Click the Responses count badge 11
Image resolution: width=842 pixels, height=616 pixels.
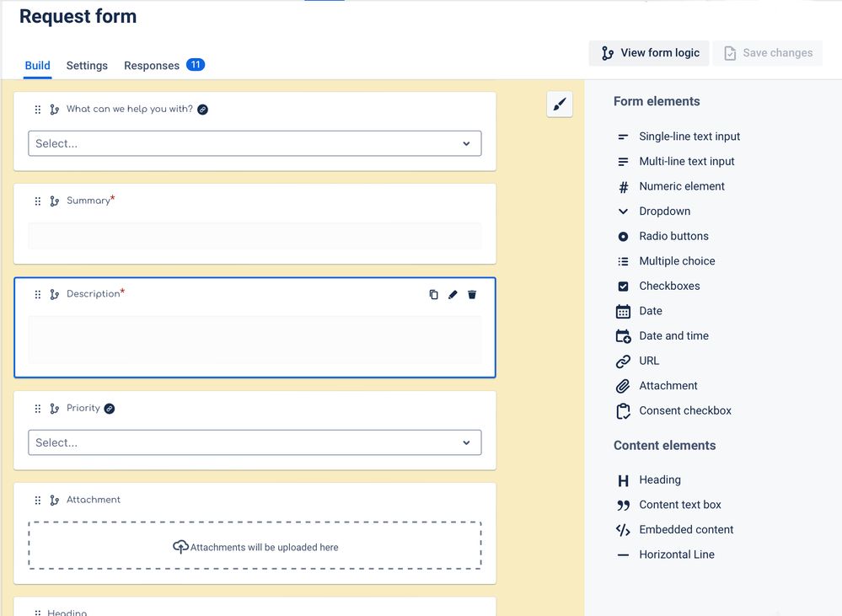tap(196, 65)
